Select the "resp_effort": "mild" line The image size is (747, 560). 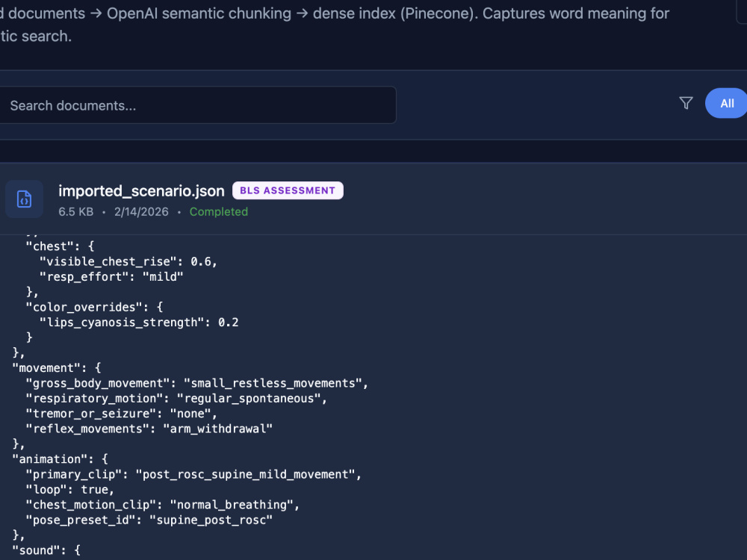111,277
